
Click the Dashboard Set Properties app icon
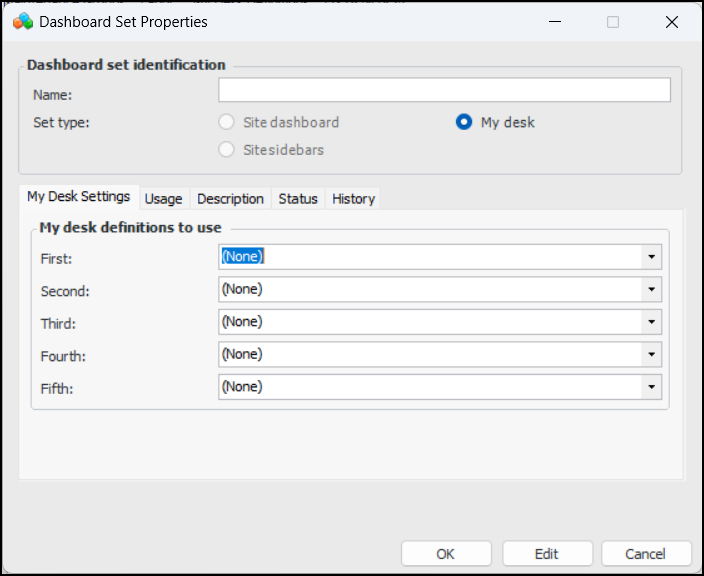click(x=22, y=21)
